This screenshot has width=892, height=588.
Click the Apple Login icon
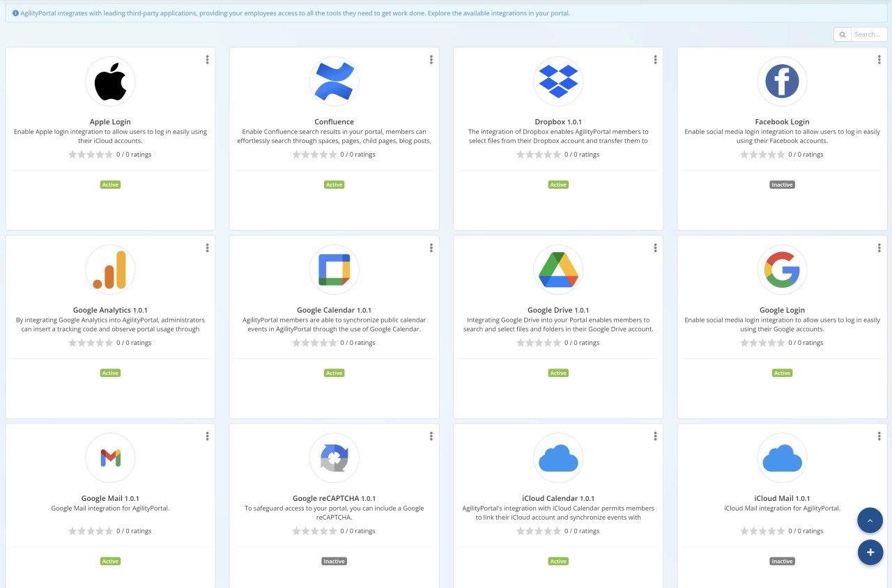(110, 81)
